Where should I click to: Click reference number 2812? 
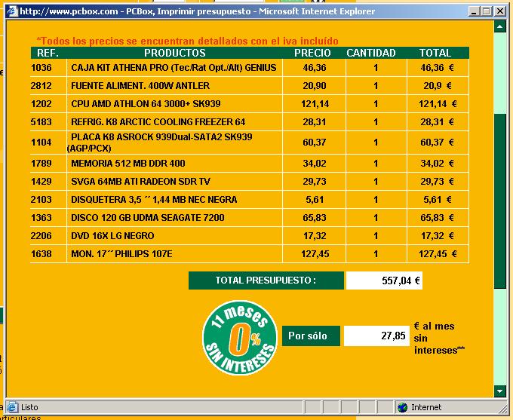point(41,86)
